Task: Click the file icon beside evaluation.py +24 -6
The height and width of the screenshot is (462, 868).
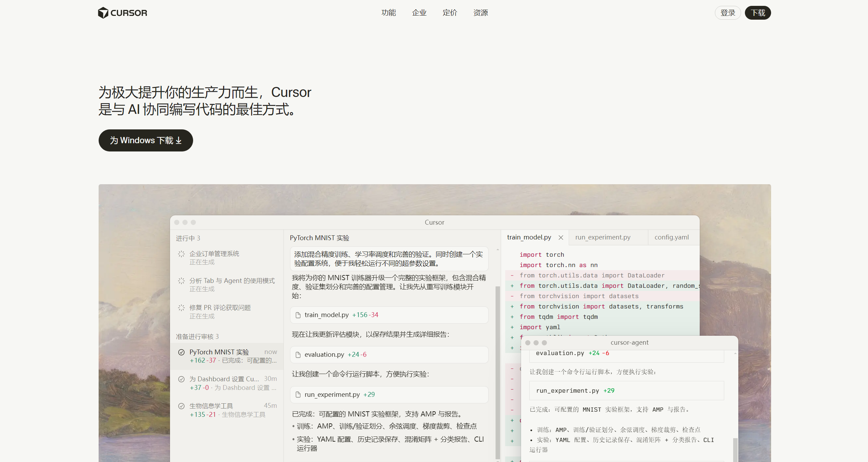Action: pos(298,354)
